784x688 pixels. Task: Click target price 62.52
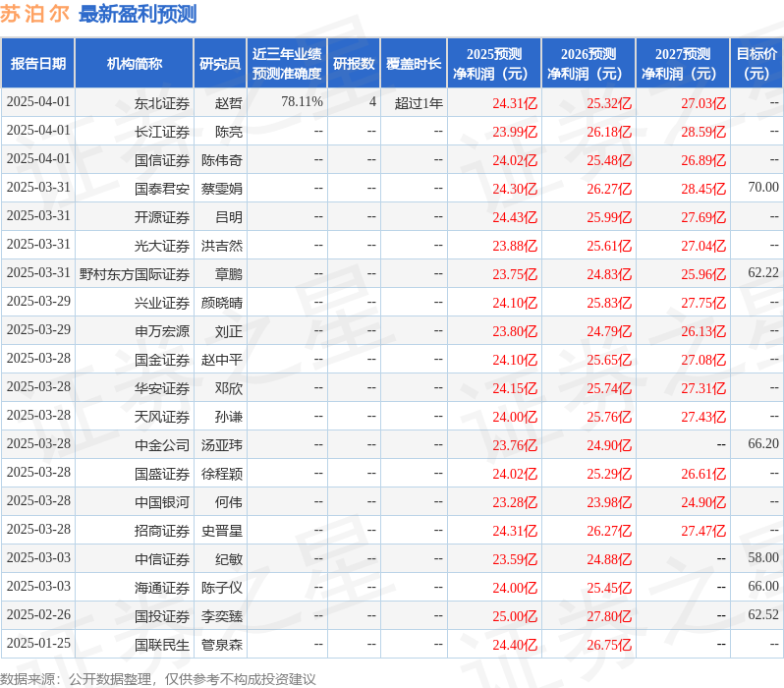763,615
